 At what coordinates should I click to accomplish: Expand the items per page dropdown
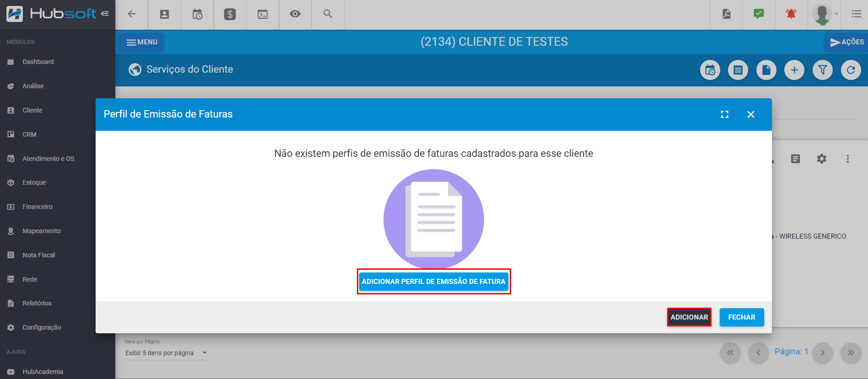pyautogui.click(x=205, y=353)
